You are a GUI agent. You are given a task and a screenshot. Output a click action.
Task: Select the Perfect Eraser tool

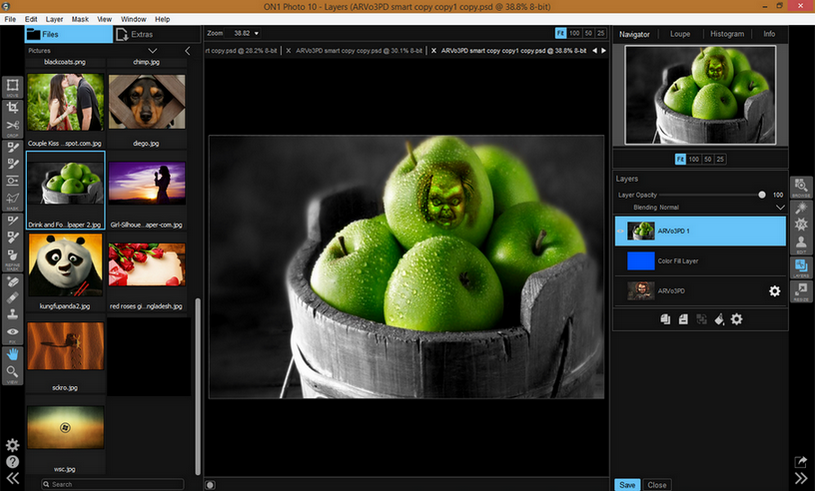point(12,282)
